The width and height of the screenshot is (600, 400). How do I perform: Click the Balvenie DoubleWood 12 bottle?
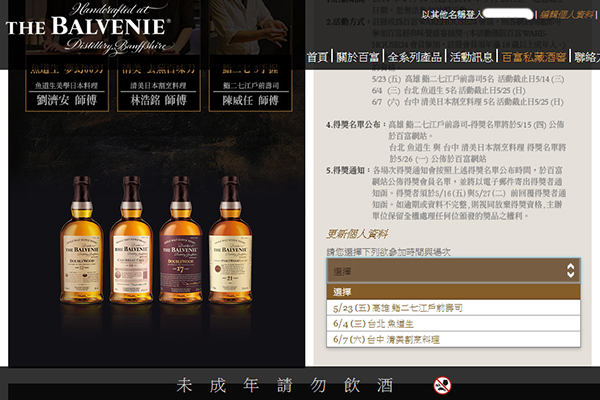click(82, 240)
